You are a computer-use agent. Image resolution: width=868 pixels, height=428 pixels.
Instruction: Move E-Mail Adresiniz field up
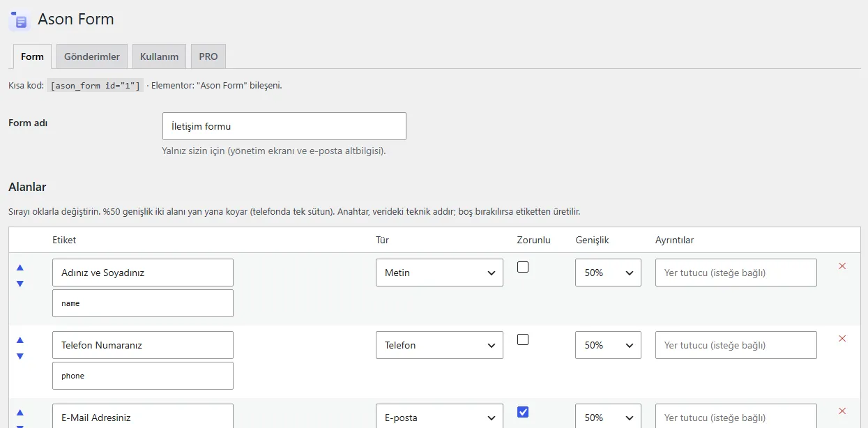coord(20,412)
